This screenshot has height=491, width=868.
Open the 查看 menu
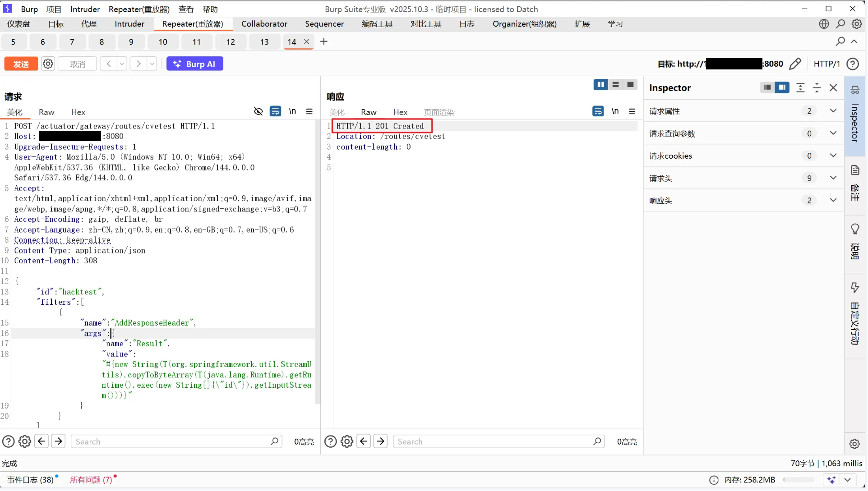tap(186, 9)
